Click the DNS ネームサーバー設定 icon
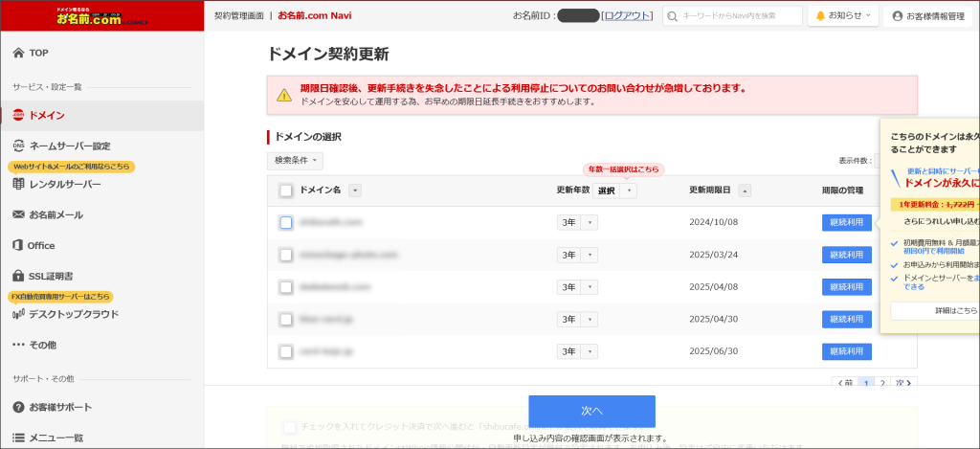The width and height of the screenshot is (980, 449). click(18, 146)
